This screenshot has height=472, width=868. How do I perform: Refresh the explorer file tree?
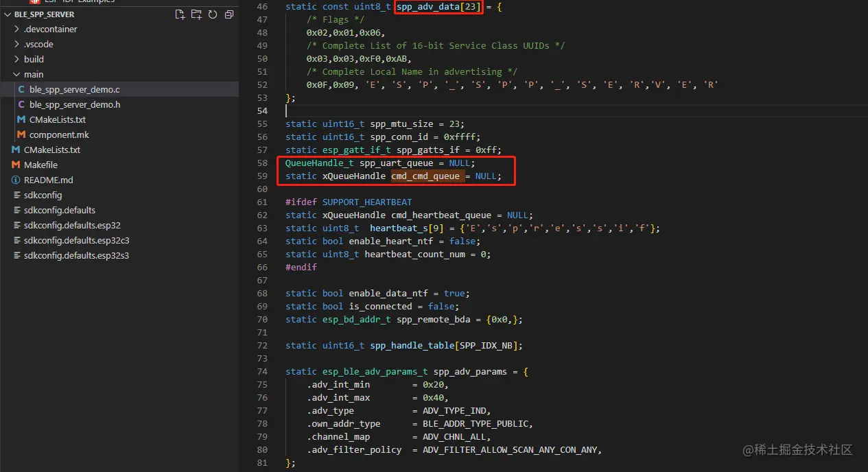(213, 14)
